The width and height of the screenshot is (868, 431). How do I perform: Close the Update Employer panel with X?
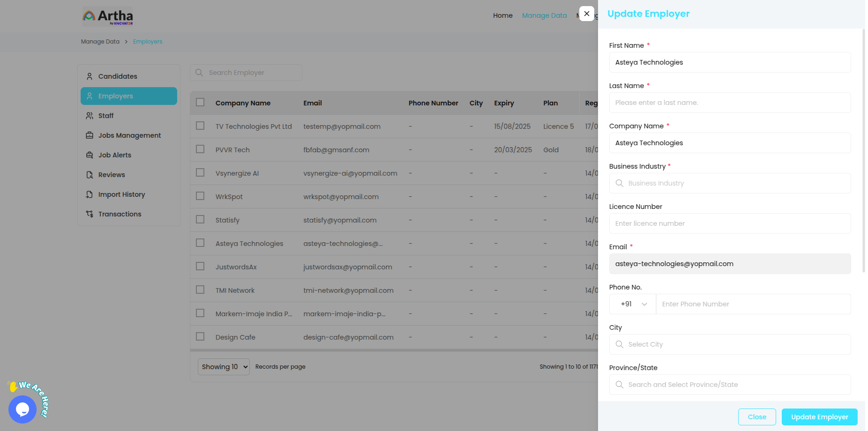[x=587, y=14]
